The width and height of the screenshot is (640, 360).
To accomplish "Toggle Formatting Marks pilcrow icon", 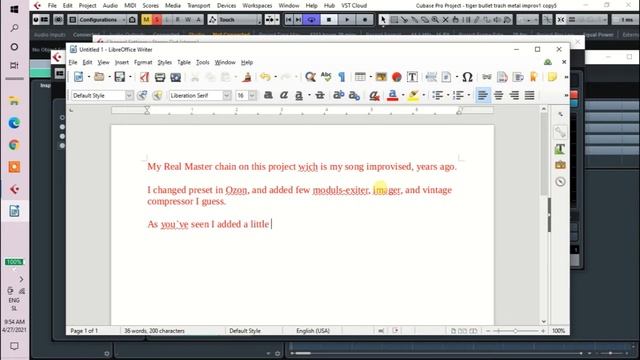I will 342,77.
